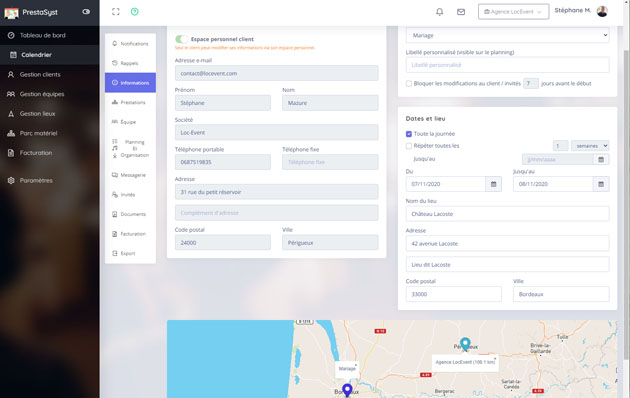The image size is (630, 398).
Task: Click the Facturation tab icon in white panel
Action: pos(115,234)
